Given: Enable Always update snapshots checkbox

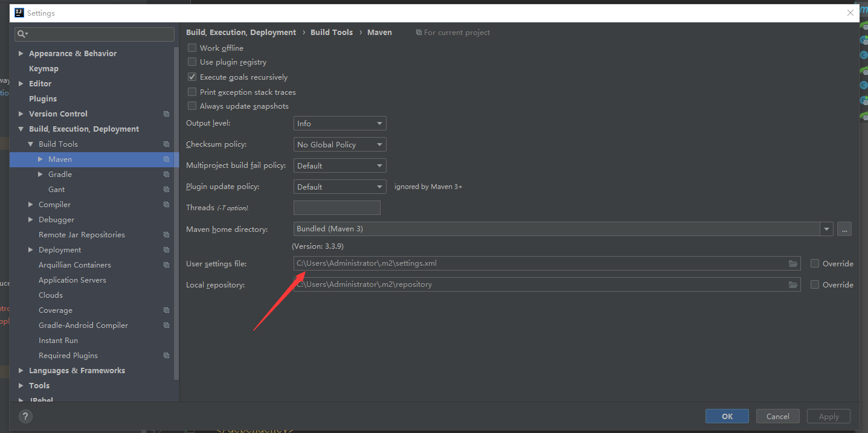Looking at the screenshot, I should [192, 106].
